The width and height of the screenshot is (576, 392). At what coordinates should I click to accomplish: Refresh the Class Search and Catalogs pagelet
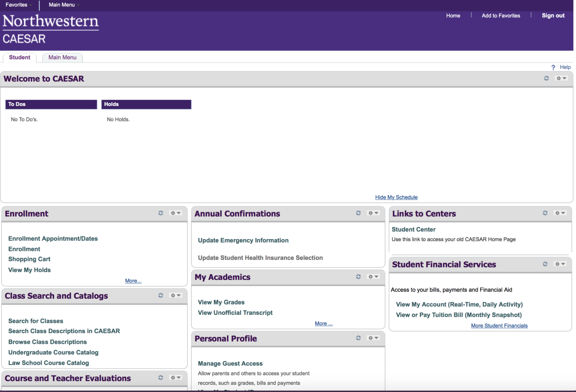(x=161, y=295)
